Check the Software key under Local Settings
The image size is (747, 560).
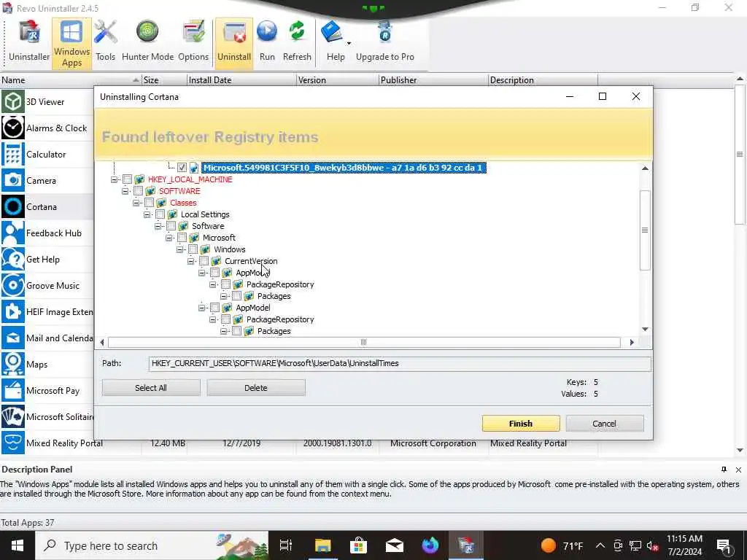click(171, 226)
